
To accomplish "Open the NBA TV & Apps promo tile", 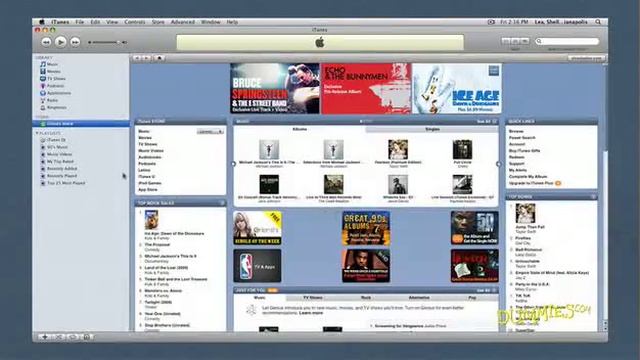I will point(257,266).
